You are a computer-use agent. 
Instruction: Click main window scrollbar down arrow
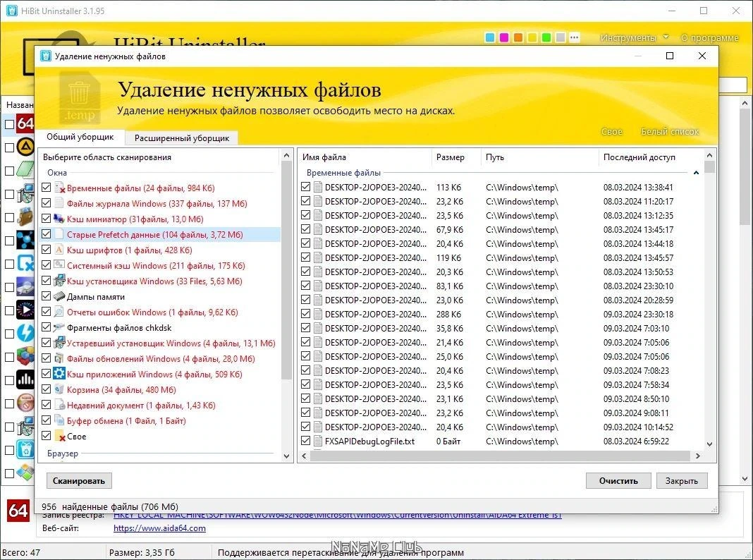pyautogui.click(x=745, y=479)
